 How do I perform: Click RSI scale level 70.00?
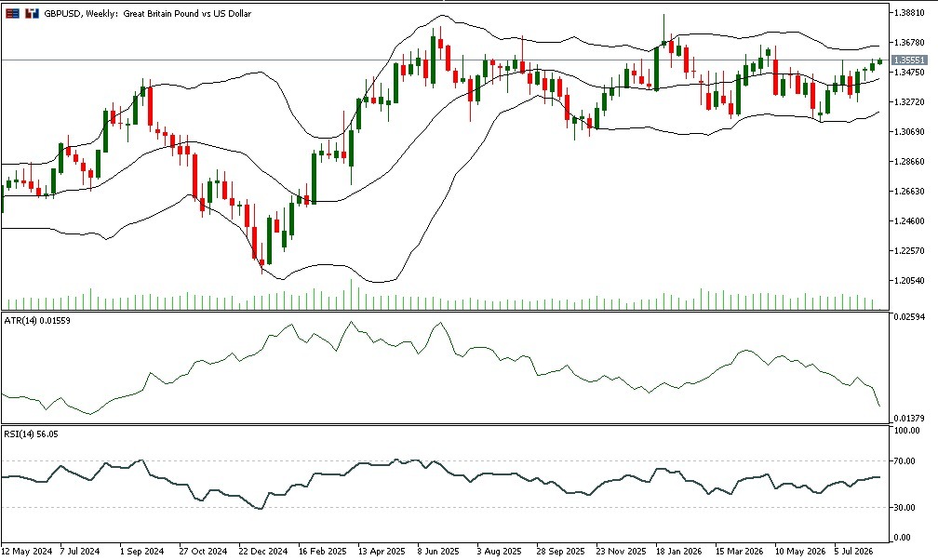[905, 460]
